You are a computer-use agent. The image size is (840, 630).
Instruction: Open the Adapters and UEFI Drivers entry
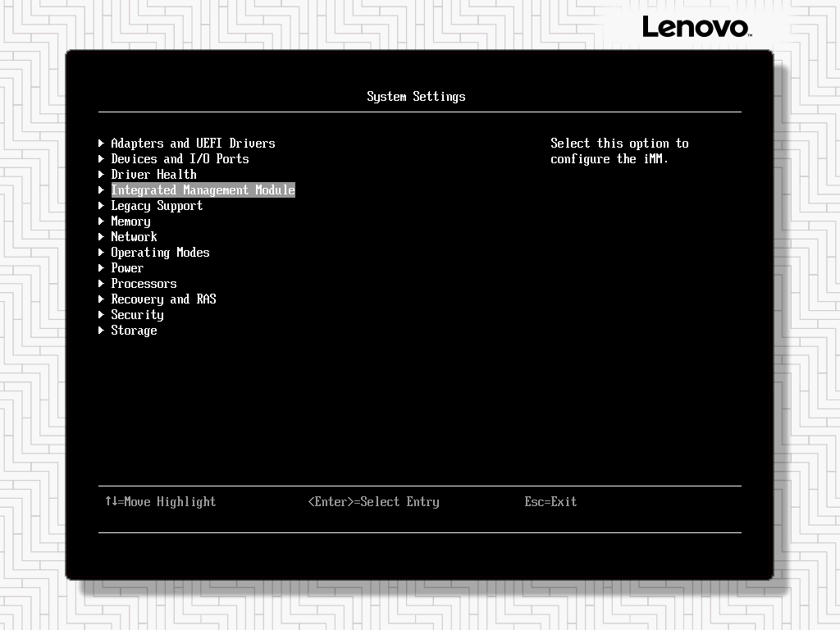[x=193, y=144]
